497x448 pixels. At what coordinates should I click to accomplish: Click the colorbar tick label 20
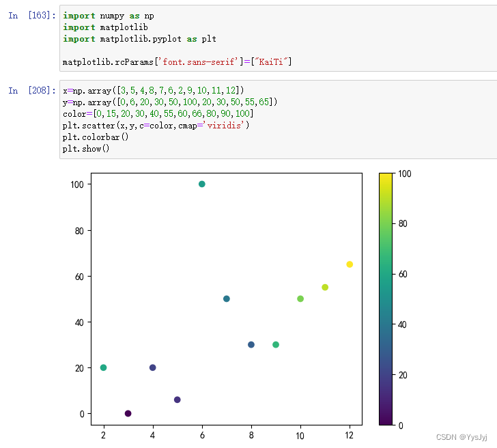coord(403,375)
